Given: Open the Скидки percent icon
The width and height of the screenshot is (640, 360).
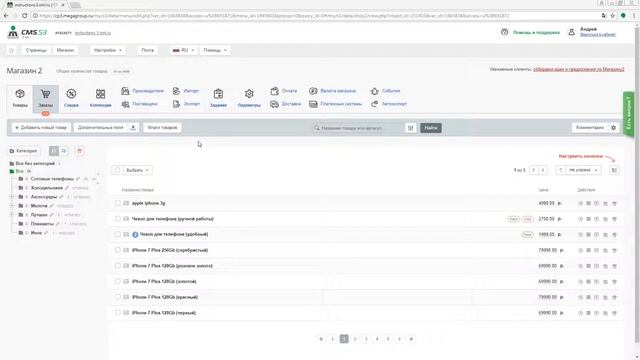Looking at the screenshot, I should pos(71,94).
